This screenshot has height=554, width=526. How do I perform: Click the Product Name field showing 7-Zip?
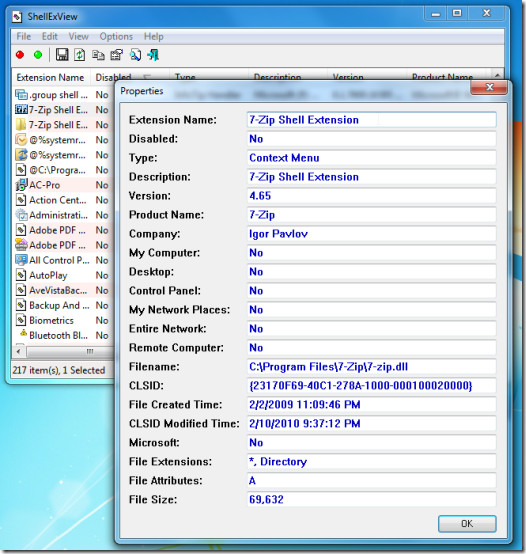pyautogui.click(x=372, y=215)
